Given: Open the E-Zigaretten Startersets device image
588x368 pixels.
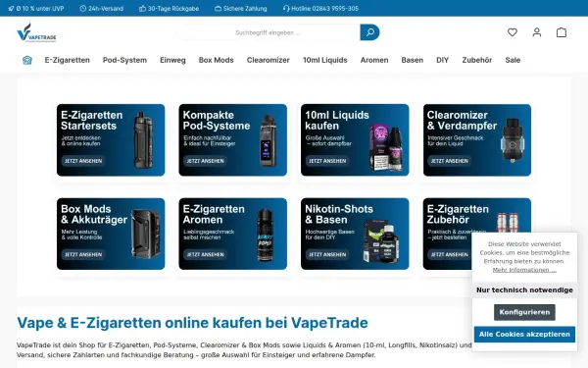Looking at the screenshot, I should click(143, 140).
